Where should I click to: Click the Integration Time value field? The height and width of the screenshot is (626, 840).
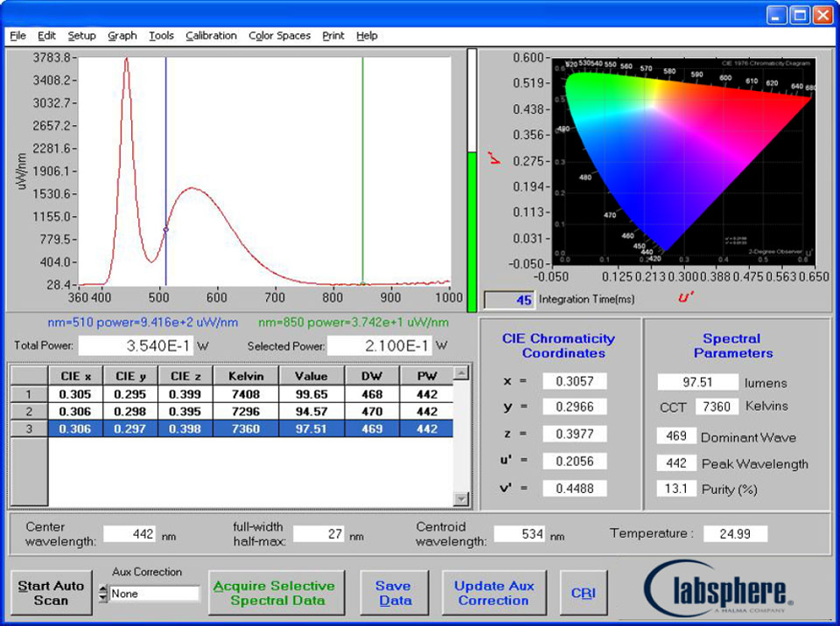pyautogui.click(x=508, y=300)
